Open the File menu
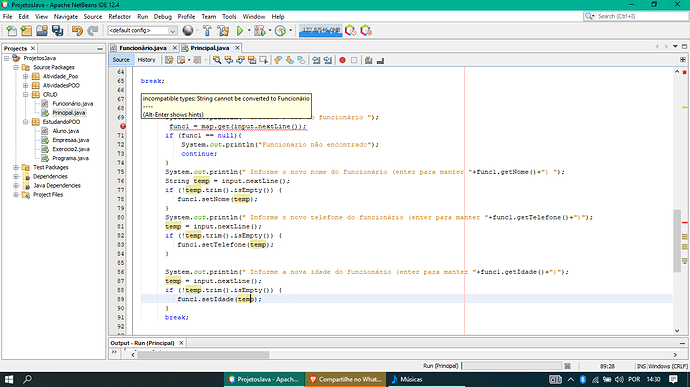The width and height of the screenshot is (690, 387). [7, 16]
